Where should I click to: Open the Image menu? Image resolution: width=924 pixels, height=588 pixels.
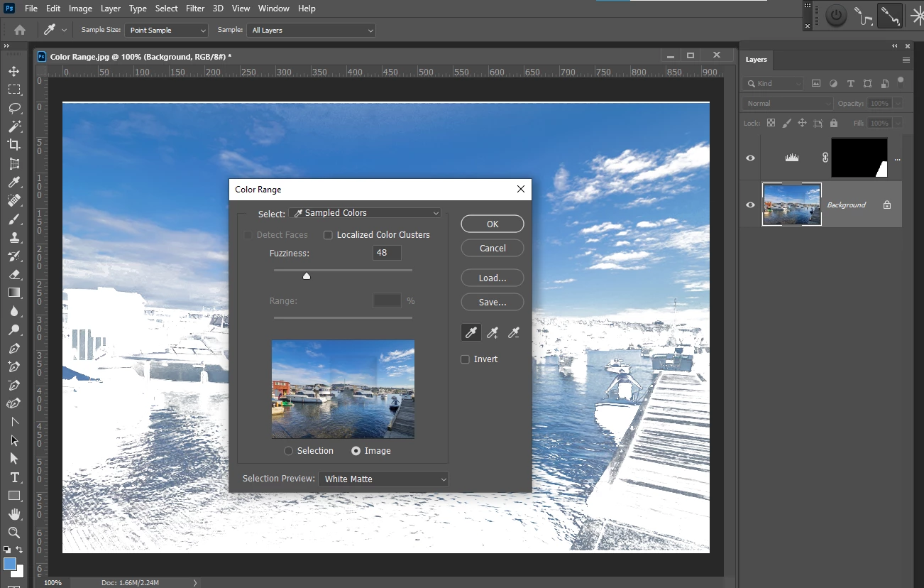pyautogui.click(x=80, y=9)
